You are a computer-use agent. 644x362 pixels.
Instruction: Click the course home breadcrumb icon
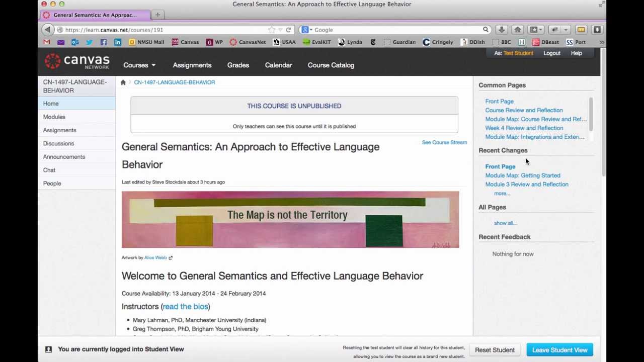(123, 82)
